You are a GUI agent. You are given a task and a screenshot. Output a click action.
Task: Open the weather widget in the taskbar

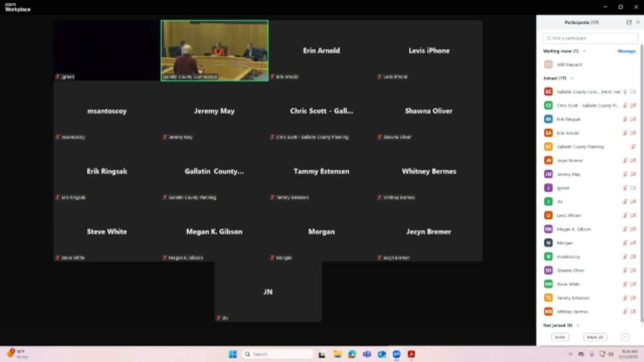[x=16, y=353]
